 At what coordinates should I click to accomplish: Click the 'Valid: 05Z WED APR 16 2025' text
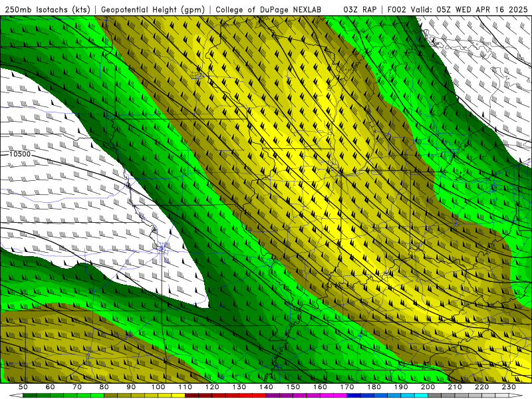(x=469, y=10)
